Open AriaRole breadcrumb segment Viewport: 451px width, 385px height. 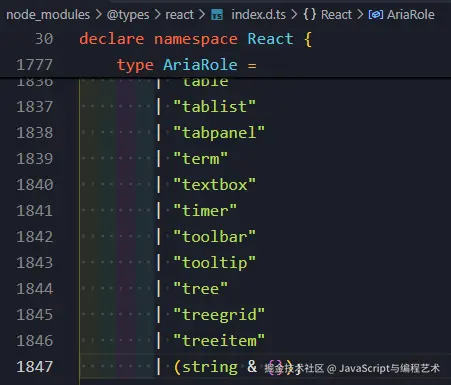(411, 15)
